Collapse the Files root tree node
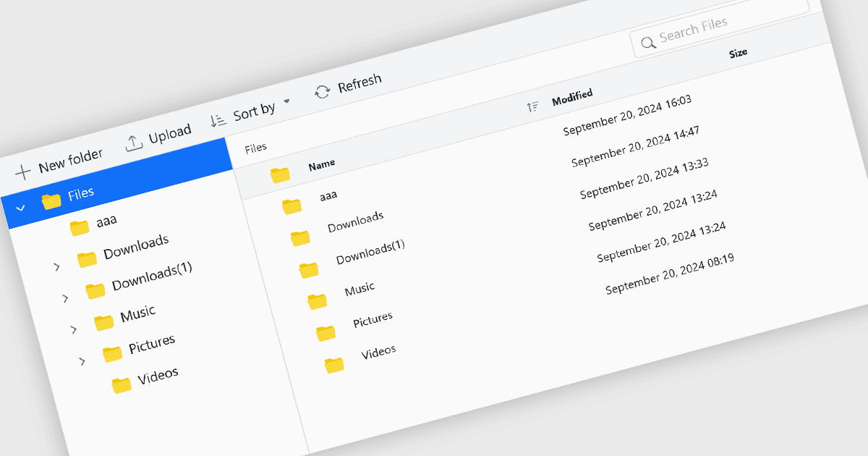This screenshot has width=868, height=456. pos(21,208)
